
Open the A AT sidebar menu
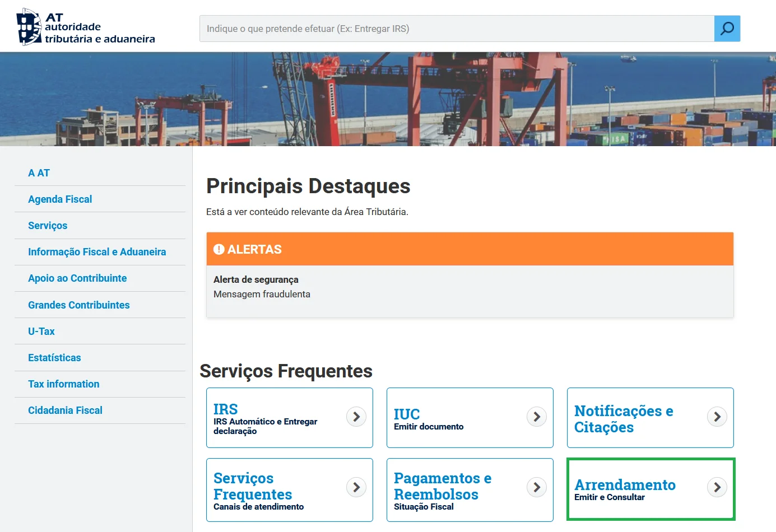39,173
